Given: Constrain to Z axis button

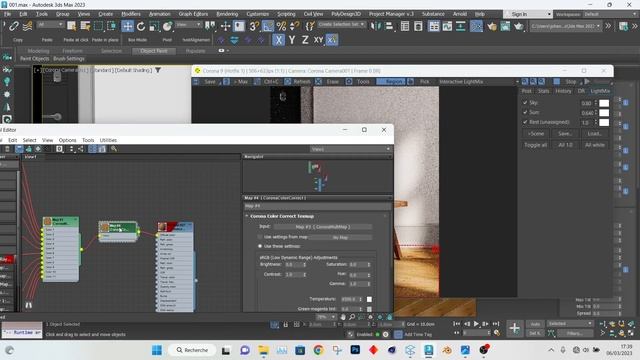Looking at the screenshot, I should pos(305,40).
